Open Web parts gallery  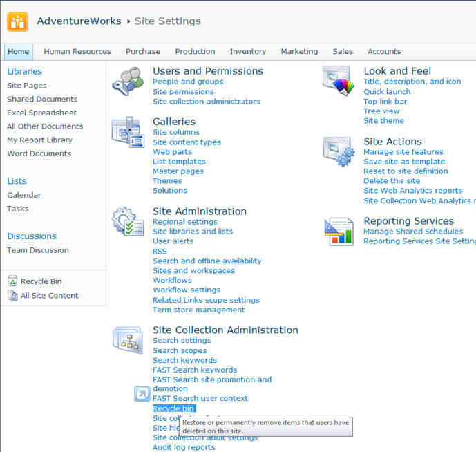click(x=172, y=152)
